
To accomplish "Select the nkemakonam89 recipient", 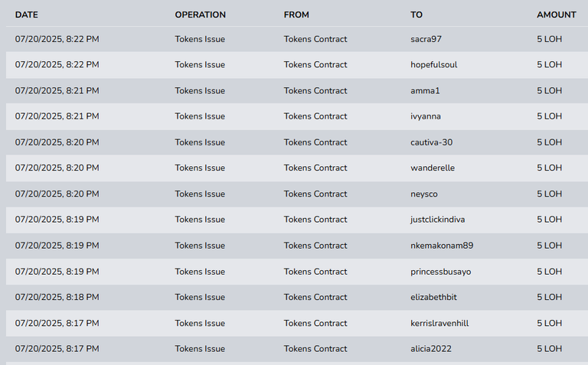I will click(x=442, y=246).
